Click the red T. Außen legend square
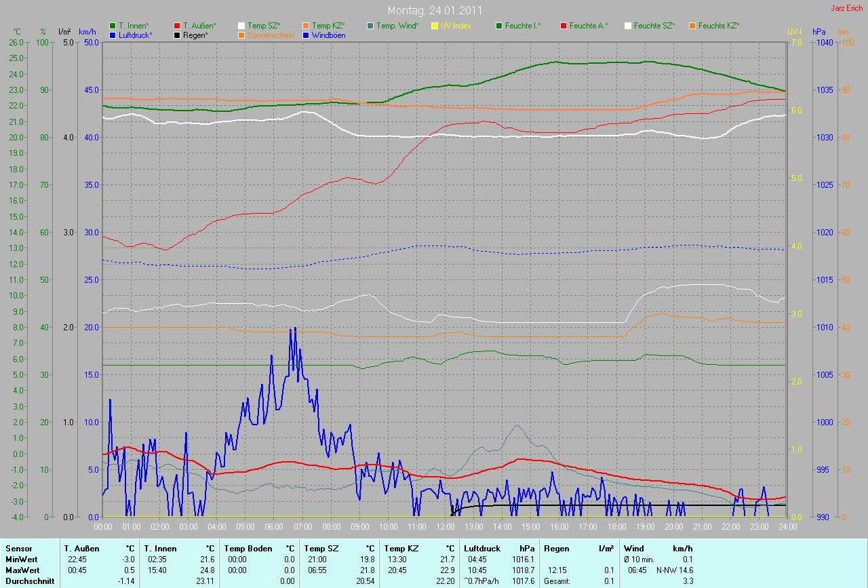The image size is (868, 588). [178, 26]
